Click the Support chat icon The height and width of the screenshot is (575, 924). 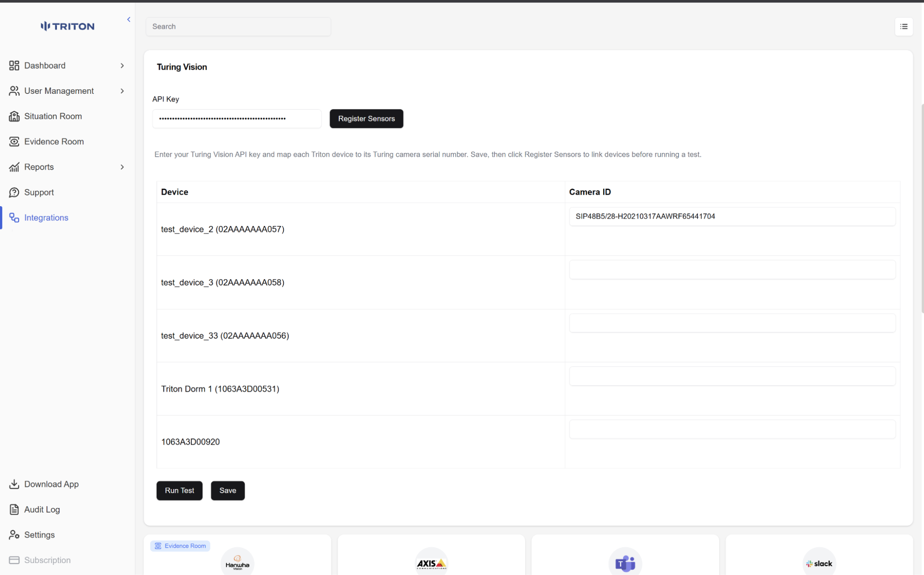[14, 193]
